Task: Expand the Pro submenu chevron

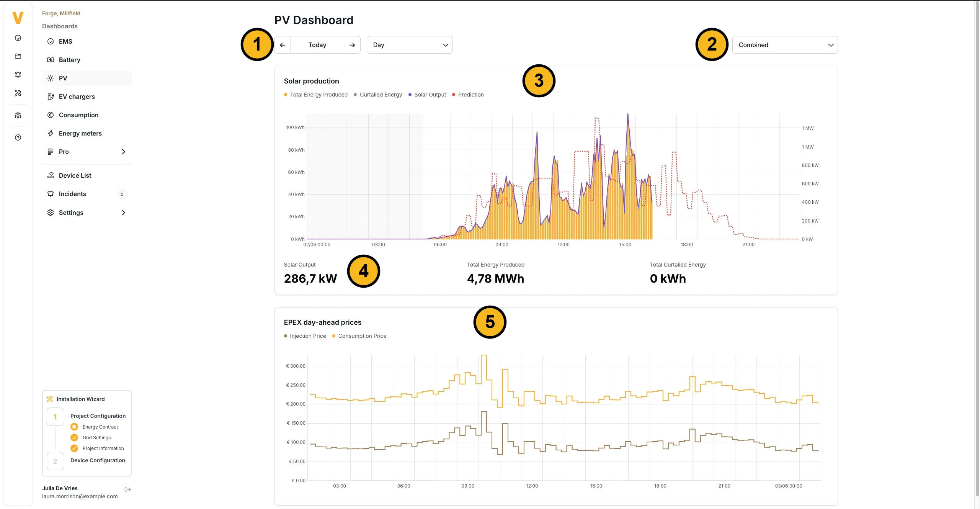Action: 123,152
